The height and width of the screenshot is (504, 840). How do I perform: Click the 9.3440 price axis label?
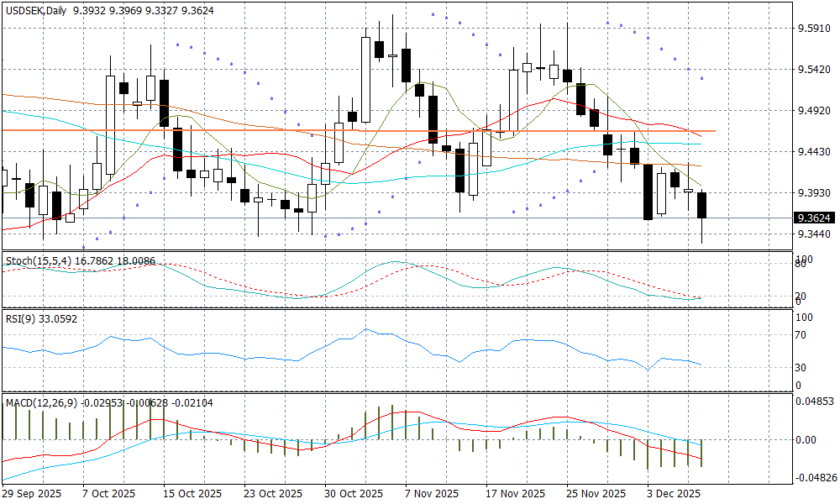click(x=811, y=234)
